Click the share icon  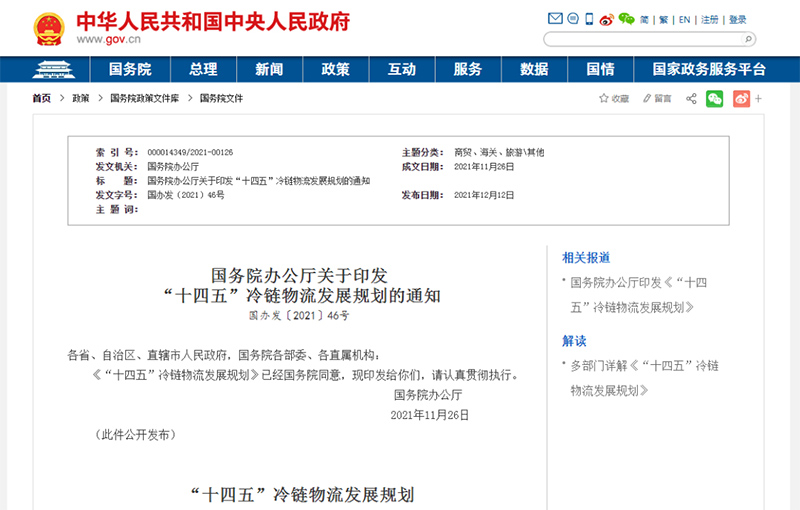coord(691,98)
